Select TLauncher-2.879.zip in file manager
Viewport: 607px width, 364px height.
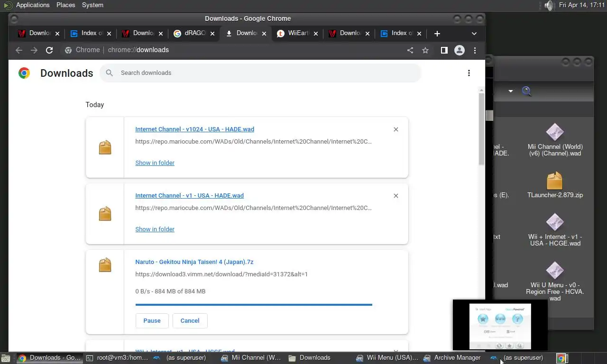tap(555, 185)
